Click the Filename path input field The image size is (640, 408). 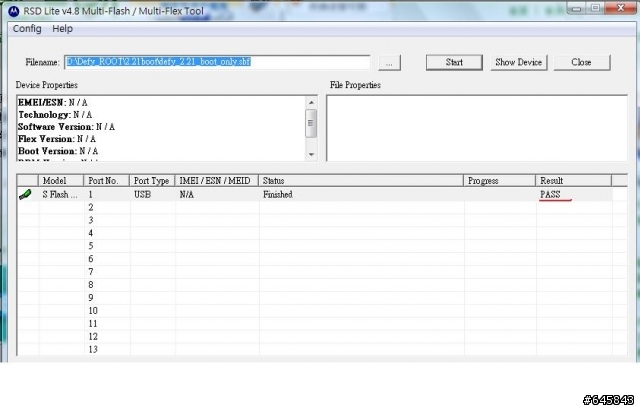click(x=217, y=62)
